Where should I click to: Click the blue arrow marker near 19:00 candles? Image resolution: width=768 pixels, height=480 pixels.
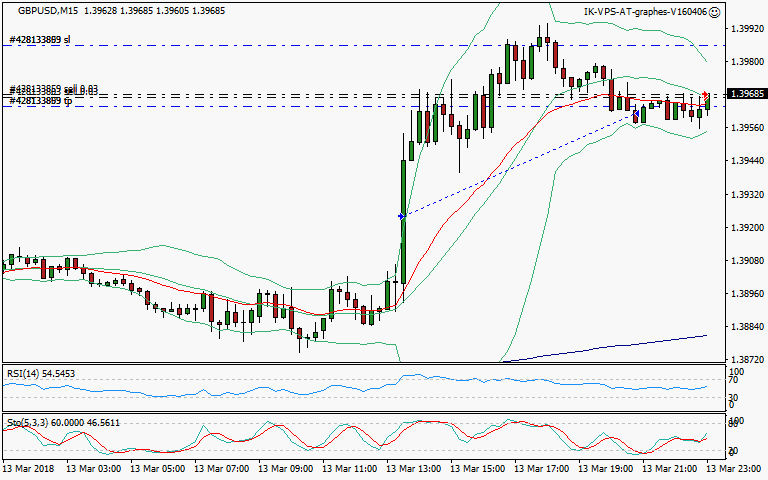coord(635,115)
